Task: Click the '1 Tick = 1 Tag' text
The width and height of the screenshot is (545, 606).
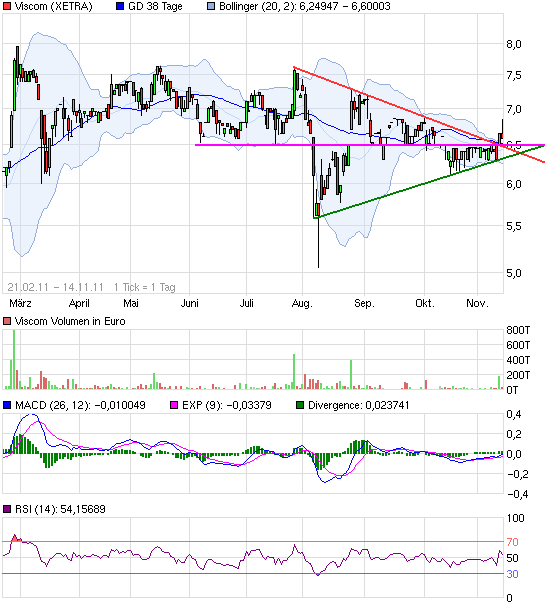Action: (x=145, y=287)
